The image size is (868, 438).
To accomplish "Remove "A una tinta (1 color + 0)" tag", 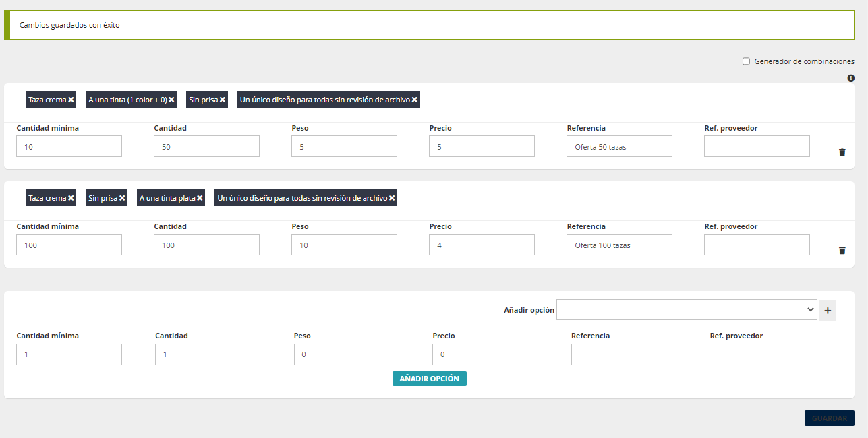I will point(171,100).
